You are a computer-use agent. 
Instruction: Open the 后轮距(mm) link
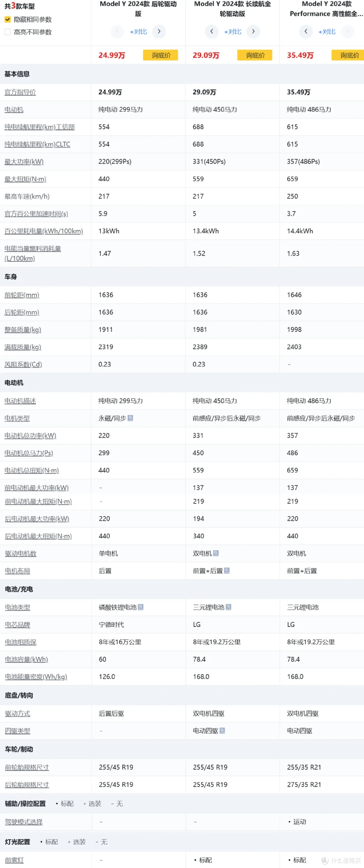[22, 312]
